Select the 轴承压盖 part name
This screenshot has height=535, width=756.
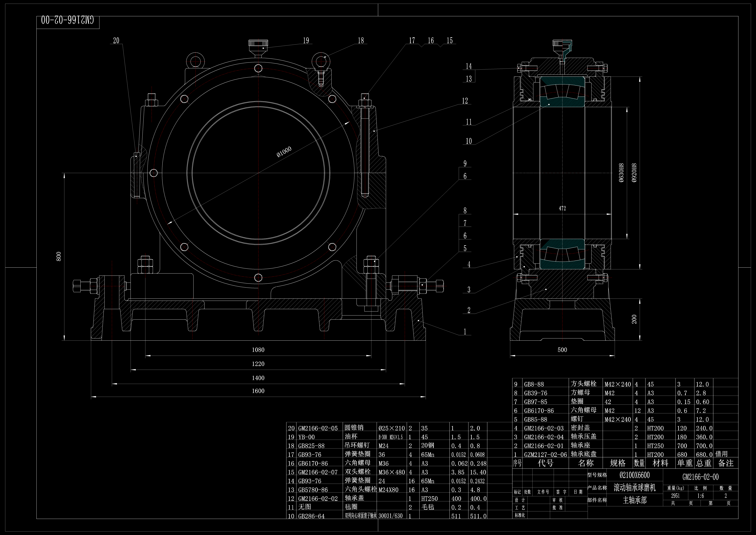[583, 436]
